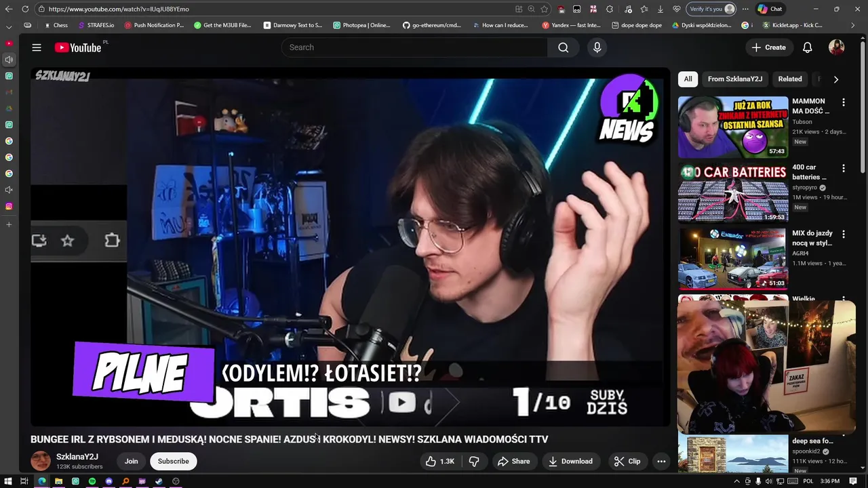The image size is (868, 488).
Task: Open options for MIX do jazdy video
Action: [844, 234]
